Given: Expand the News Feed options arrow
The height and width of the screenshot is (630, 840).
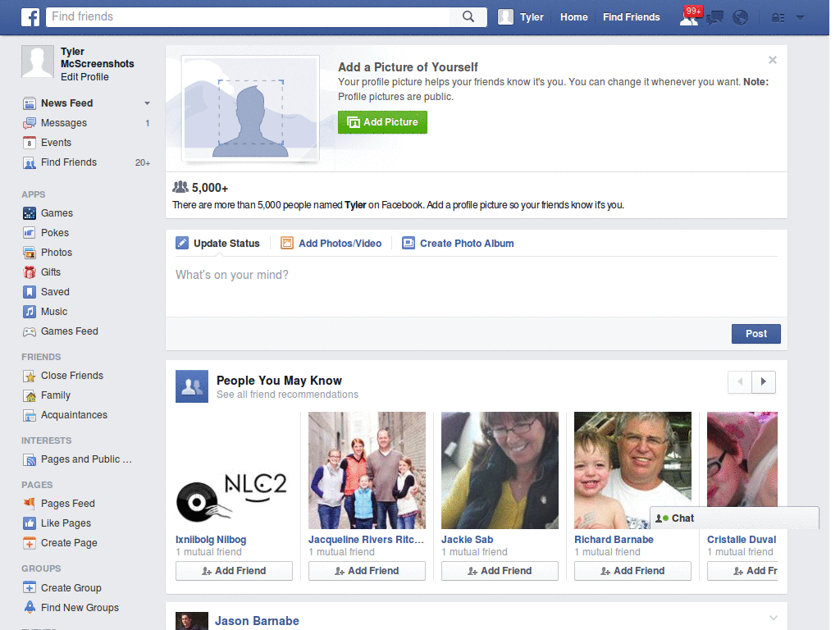Looking at the screenshot, I should pos(147,103).
